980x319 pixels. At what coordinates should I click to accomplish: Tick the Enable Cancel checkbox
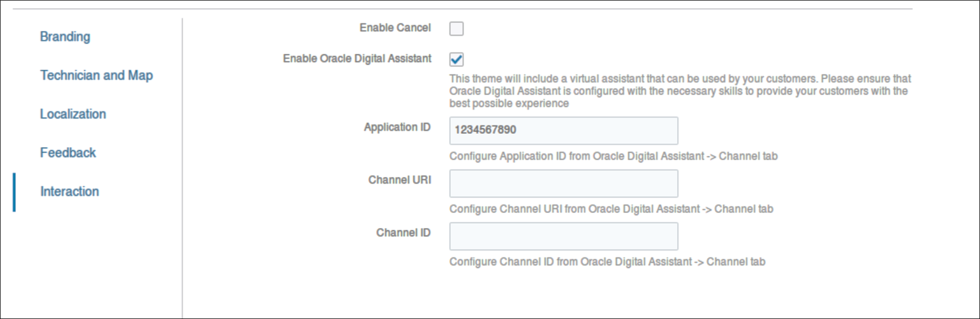coord(456,29)
